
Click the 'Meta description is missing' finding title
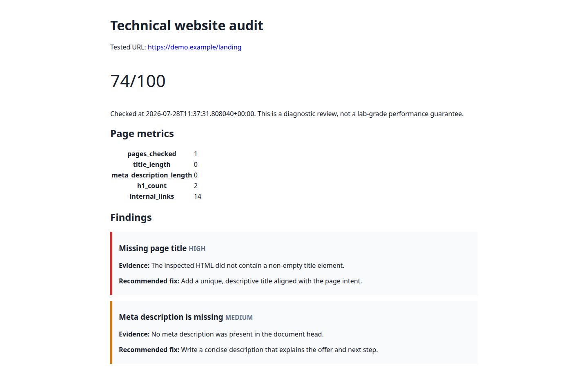[x=171, y=317]
